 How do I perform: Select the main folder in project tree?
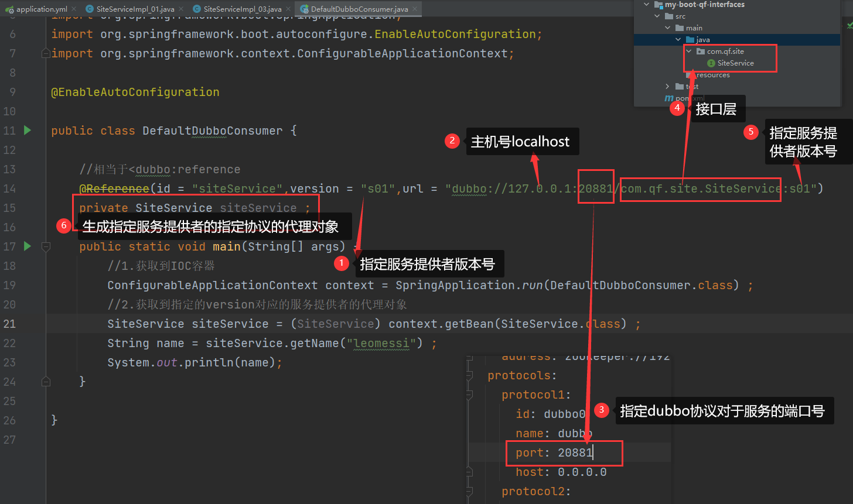click(x=694, y=28)
